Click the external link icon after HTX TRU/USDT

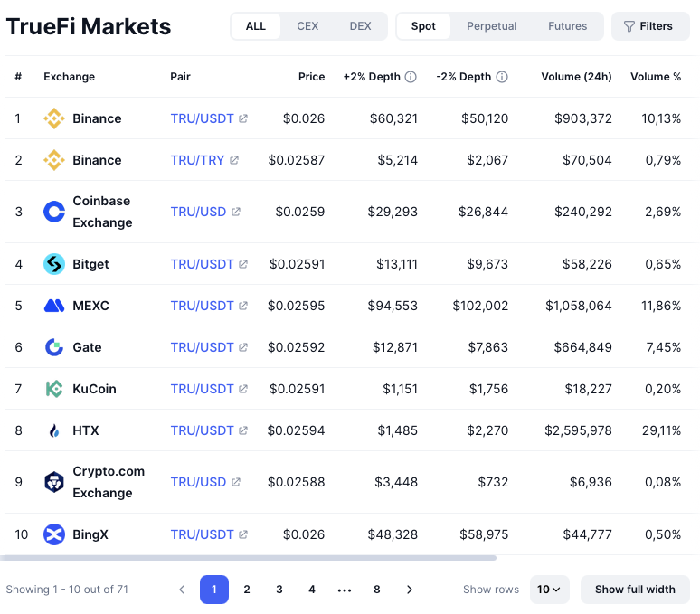point(243,430)
